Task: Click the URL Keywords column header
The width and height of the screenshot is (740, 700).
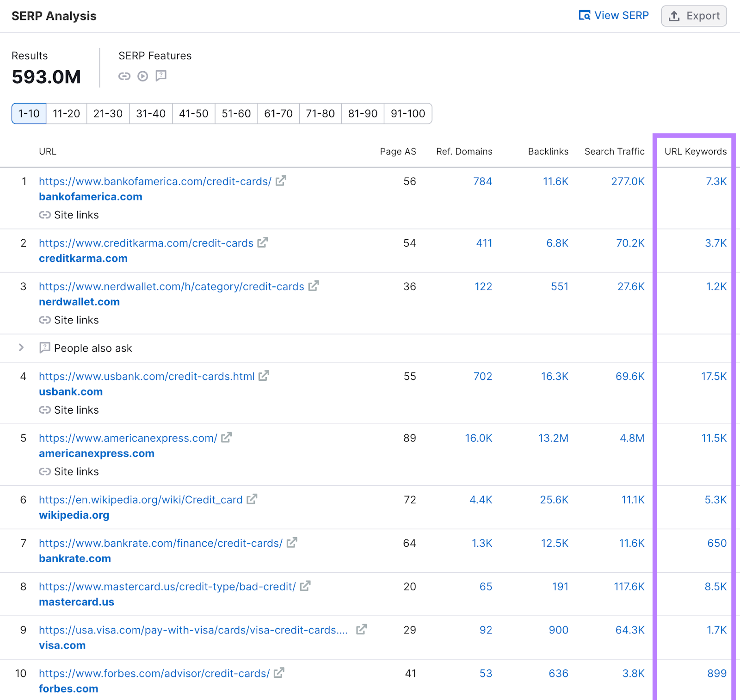Action: click(x=696, y=151)
